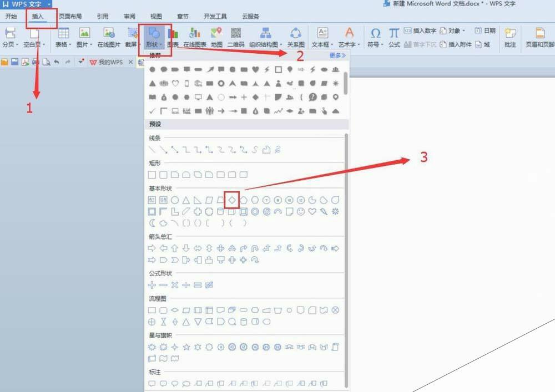This screenshot has height=392, width=555.
Task: Open the 截屏 screenshot tool
Action: point(132,37)
